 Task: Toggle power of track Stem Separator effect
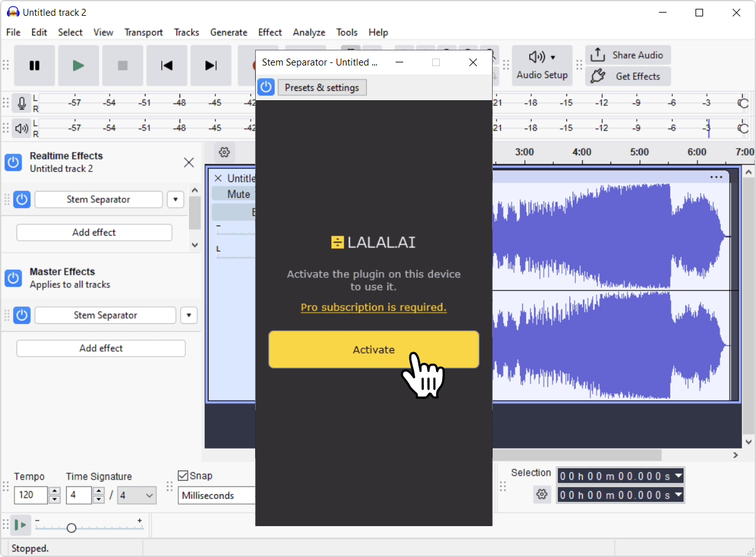tap(22, 200)
